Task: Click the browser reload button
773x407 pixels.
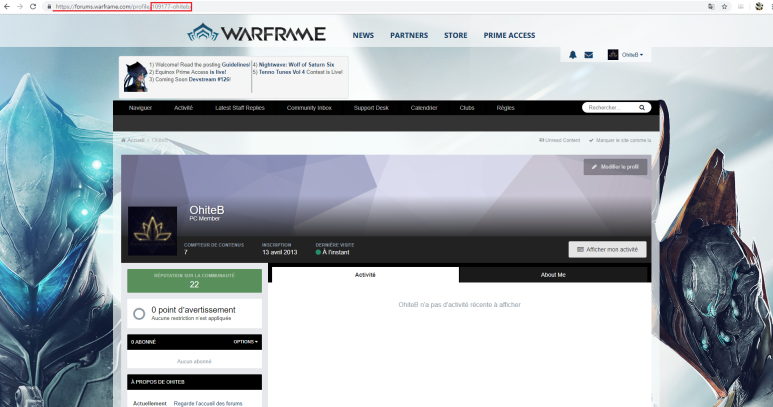Action: (34, 6)
